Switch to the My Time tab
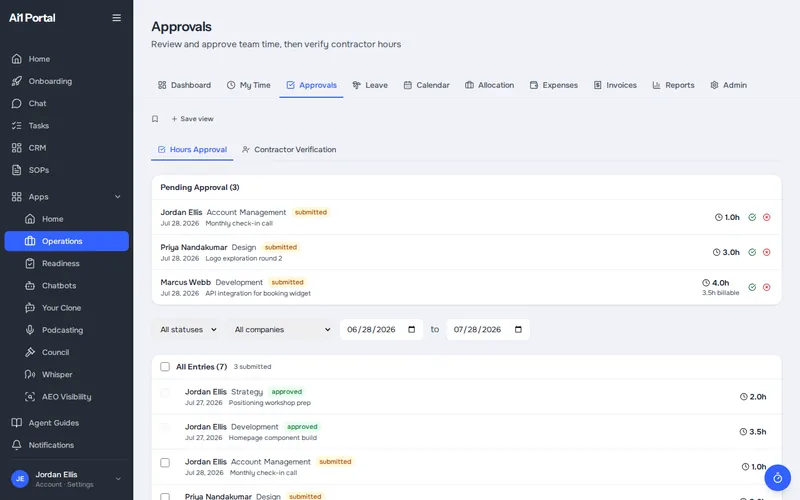The height and width of the screenshot is (500, 800). coord(248,85)
